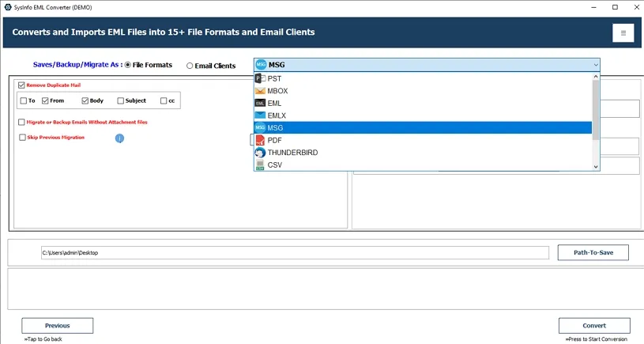
Task: Click the dropdown list scroll down arrow
Action: [596, 167]
